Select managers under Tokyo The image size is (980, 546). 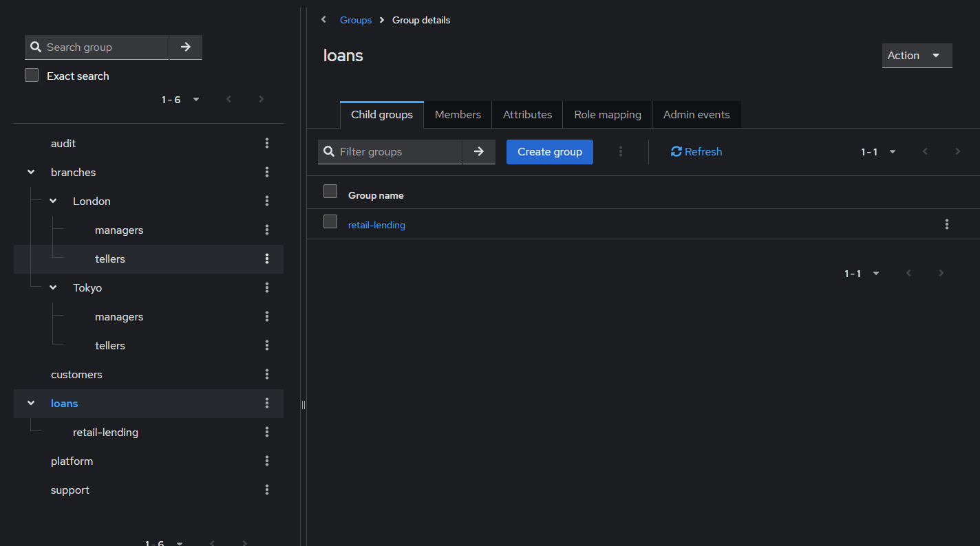tap(119, 316)
